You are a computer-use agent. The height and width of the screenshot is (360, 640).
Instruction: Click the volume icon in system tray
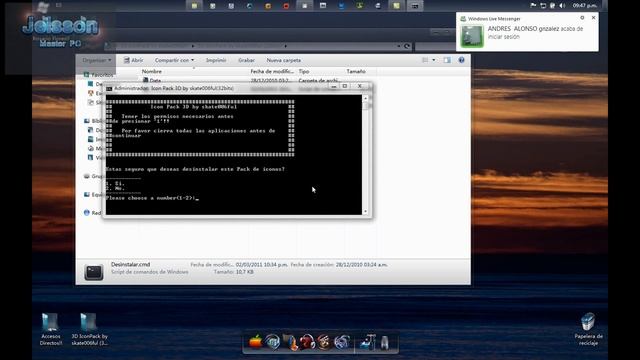562,5
